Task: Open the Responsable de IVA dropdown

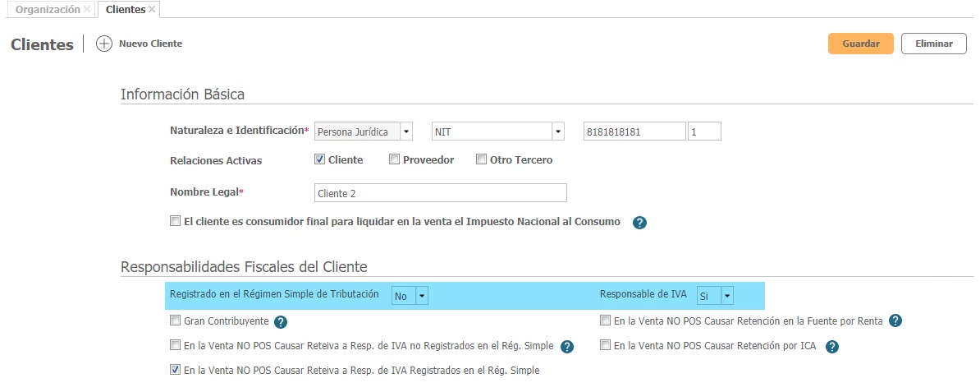Action: tap(726, 296)
